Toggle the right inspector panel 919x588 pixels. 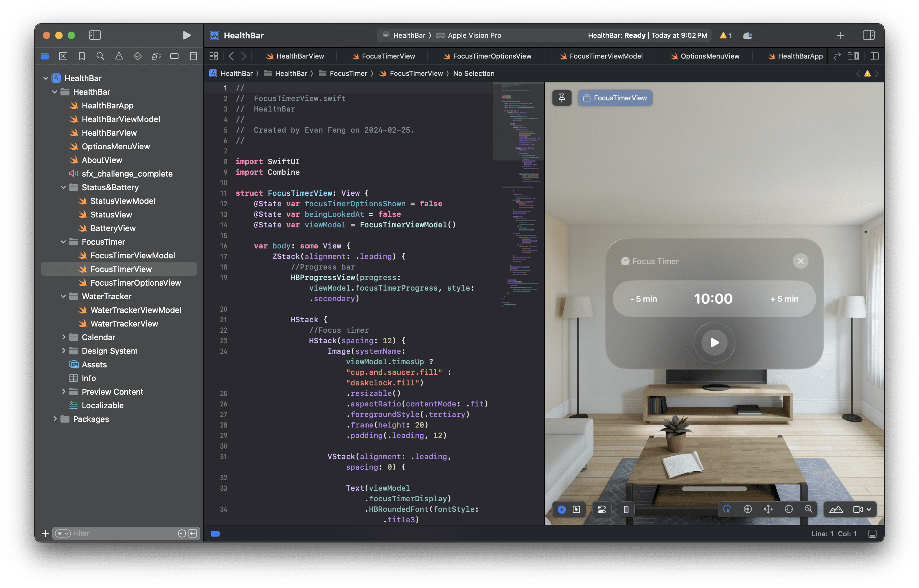click(868, 36)
